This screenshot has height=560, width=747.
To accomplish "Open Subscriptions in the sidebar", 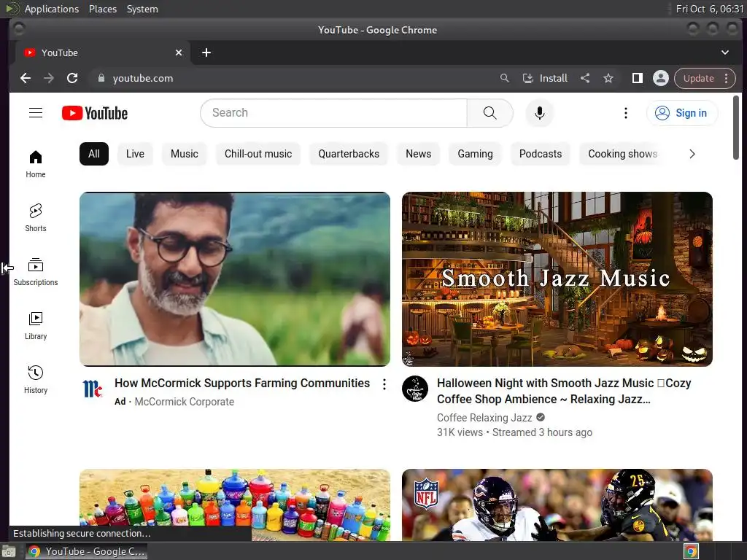I will coord(36,272).
